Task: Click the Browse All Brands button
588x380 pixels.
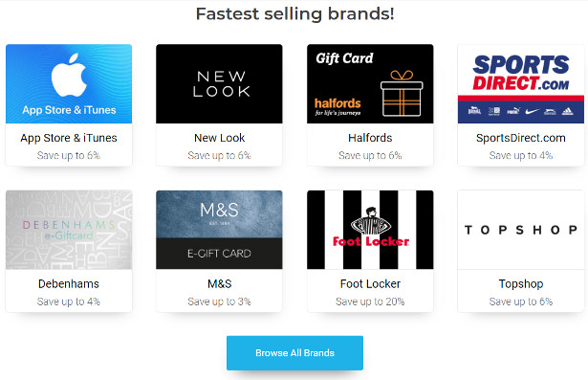Action: 294,353
